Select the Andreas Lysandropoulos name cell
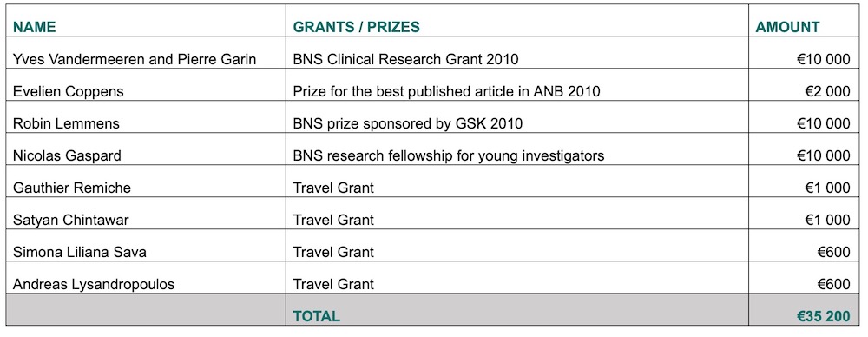The width and height of the screenshot is (868, 337). 146,278
